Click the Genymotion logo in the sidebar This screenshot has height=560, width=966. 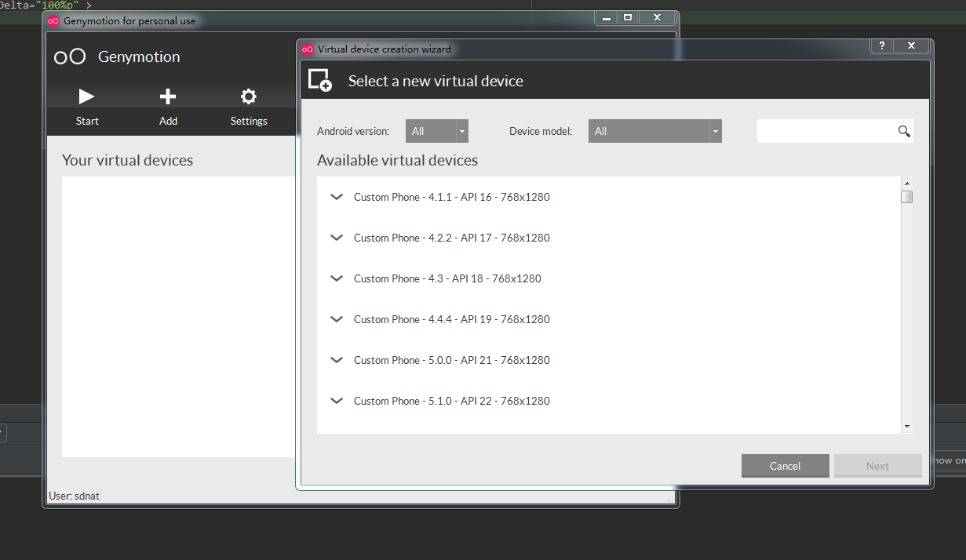[70, 56]
